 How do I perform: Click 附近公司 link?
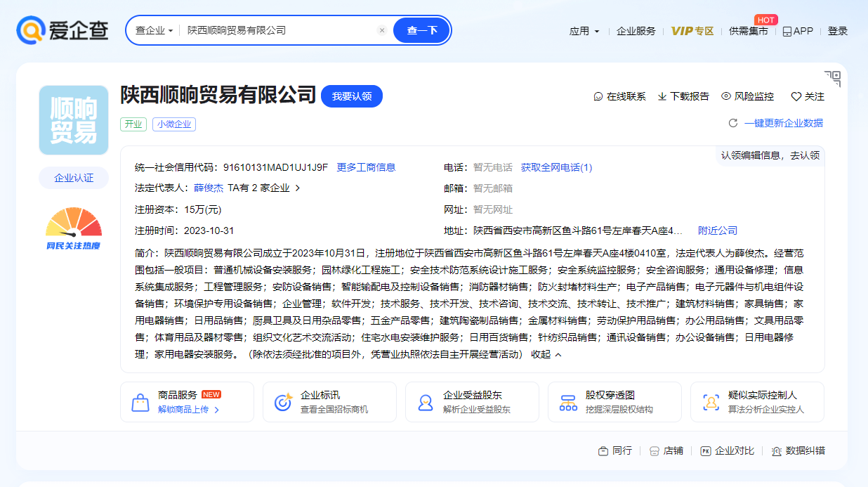718,230
